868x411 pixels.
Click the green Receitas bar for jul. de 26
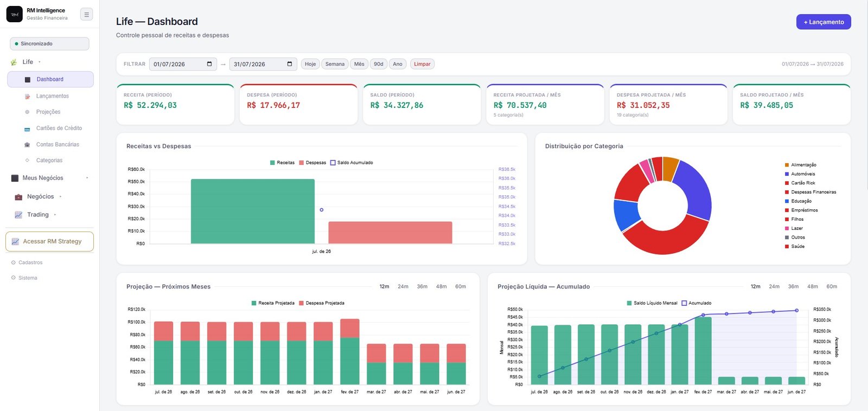tap(253, 211)
